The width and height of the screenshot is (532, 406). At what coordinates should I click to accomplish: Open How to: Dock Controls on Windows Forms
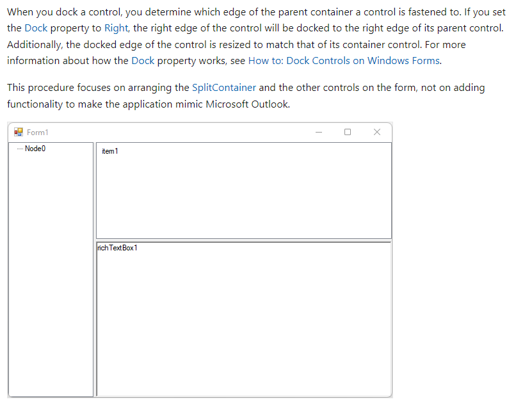(344, 60)
